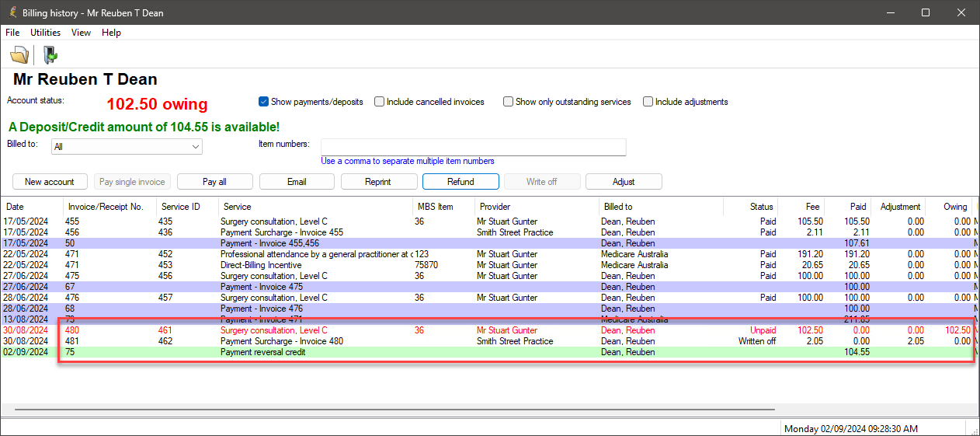Focus the Item numbers input field

(473, 147)
